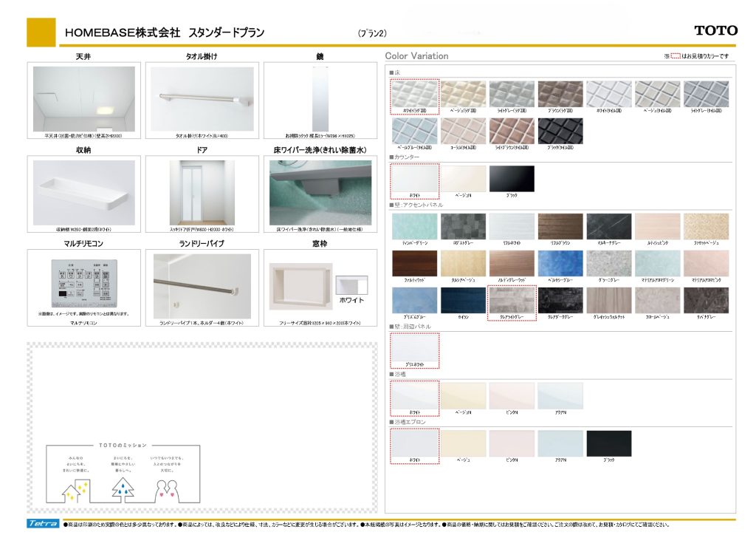
Task: Click the white window frame color sample
Action: click(351, 285)
